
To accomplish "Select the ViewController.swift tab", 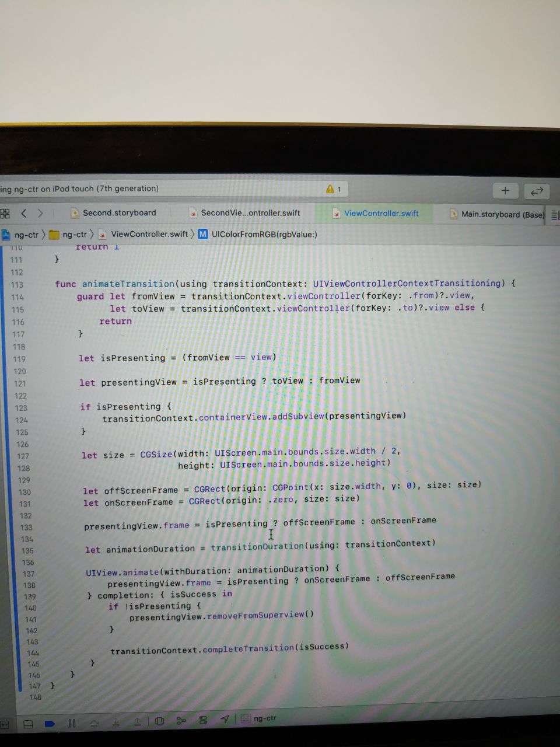I will coord(376,214).
